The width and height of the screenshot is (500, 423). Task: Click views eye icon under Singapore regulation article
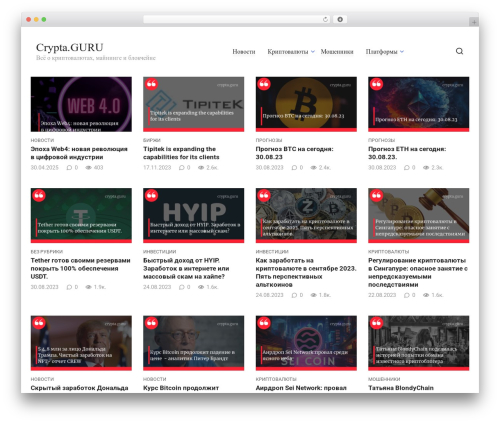426,295
